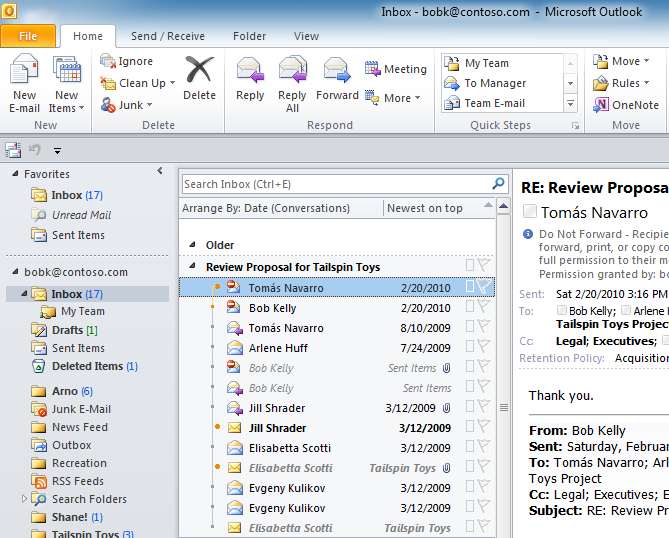Open the RSS Feeds folder

pos(67,481)
